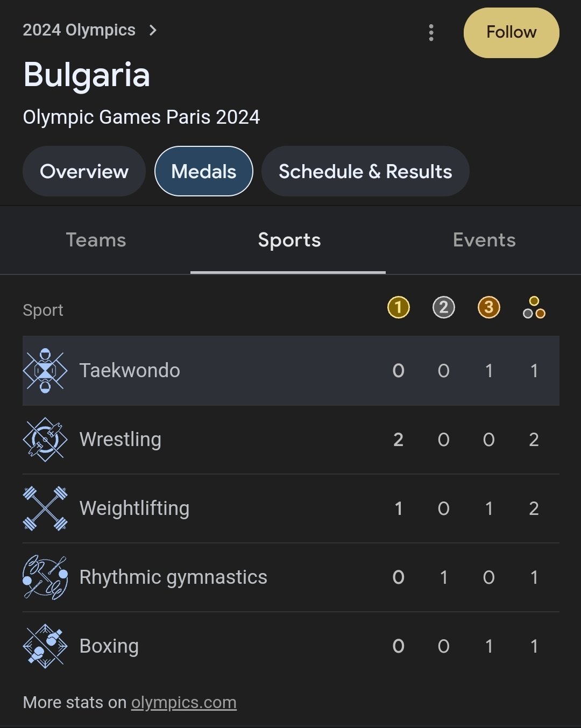581x728 pixels.
Task: Switch to the Overview tab
Action: click(84, 172)
